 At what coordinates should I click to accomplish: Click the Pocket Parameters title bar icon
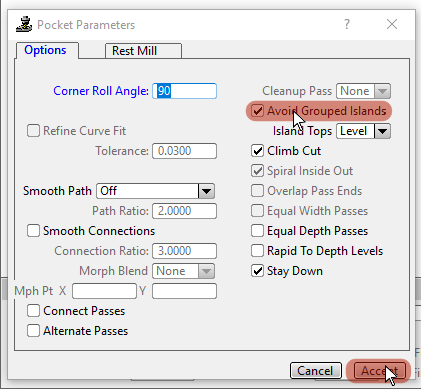click(x=24, y=24)
